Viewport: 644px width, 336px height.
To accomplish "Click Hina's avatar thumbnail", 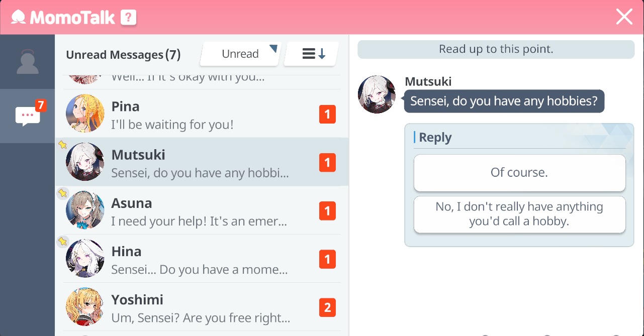I will click(85, 258).
